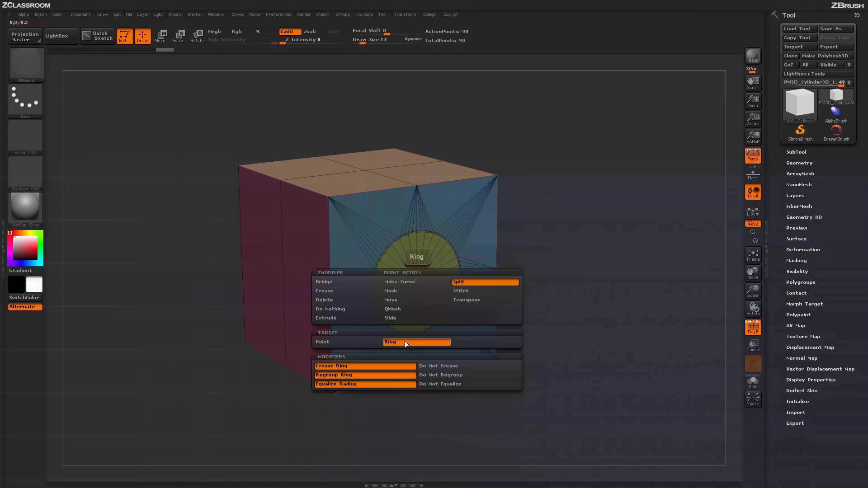The width and height of the screenshot is (868, 488).
Task: Expand the Morph Target subpalette
Action: [x=804, y=304]
